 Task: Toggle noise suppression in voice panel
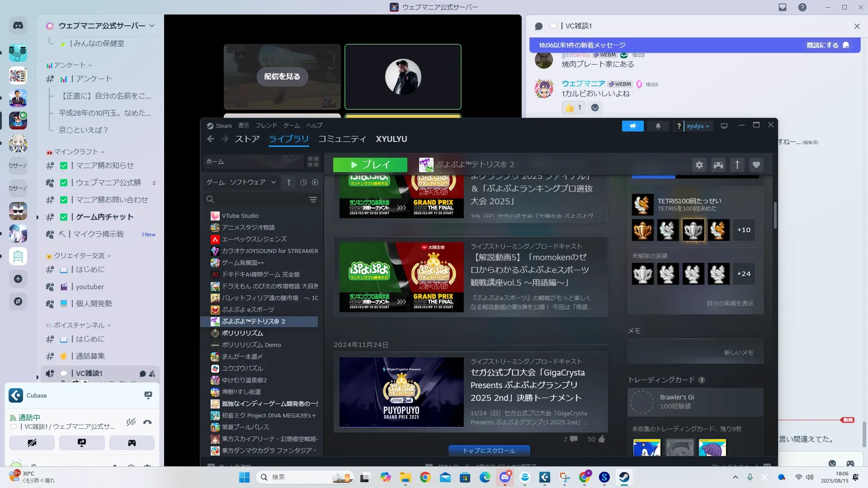[x=131, y=422]
